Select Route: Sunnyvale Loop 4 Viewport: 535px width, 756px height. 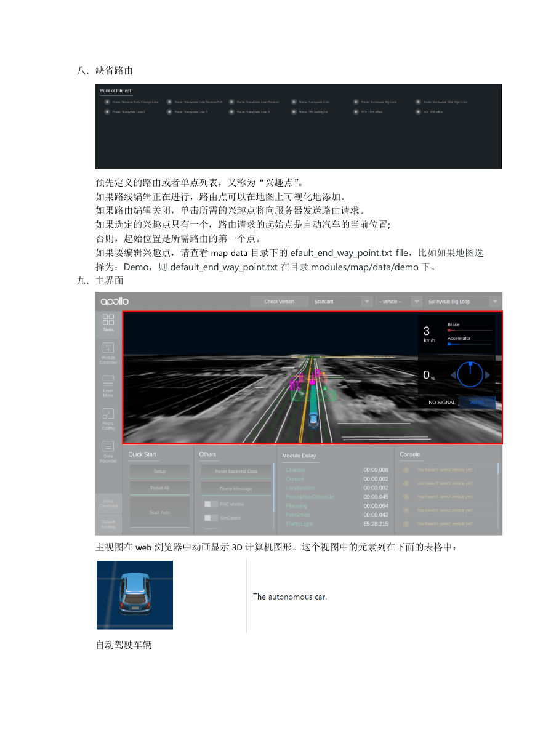coord(249,112)
